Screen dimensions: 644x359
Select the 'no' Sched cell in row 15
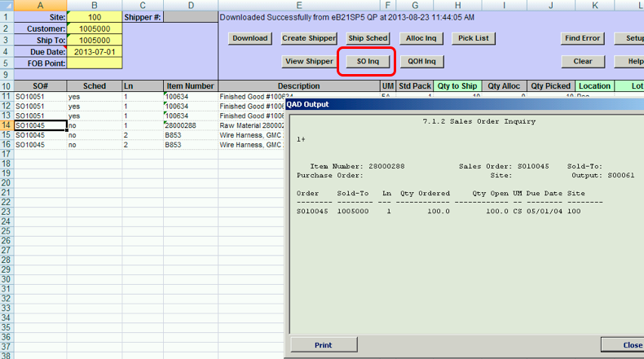(95, 135)
